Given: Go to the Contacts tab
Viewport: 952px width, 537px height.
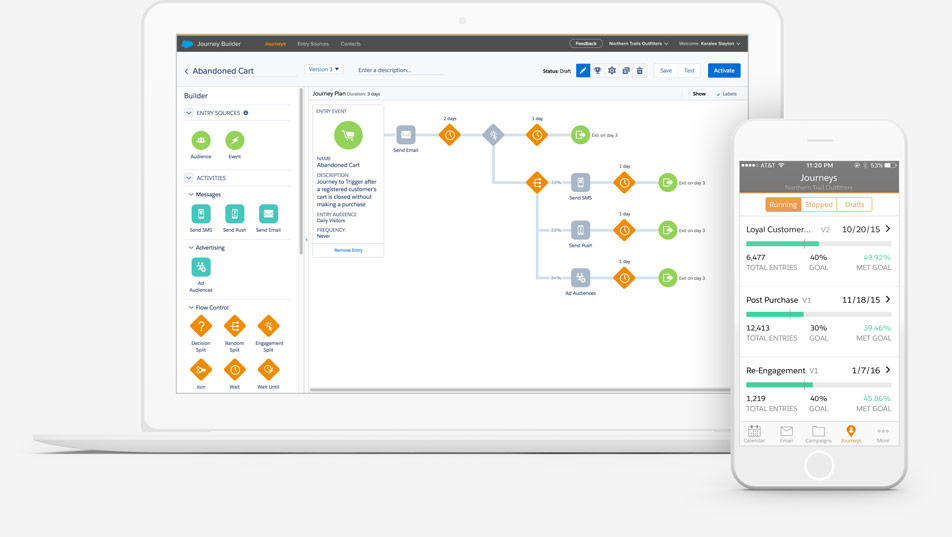Looking at the screenshot, I should click(x=350, y=44).
